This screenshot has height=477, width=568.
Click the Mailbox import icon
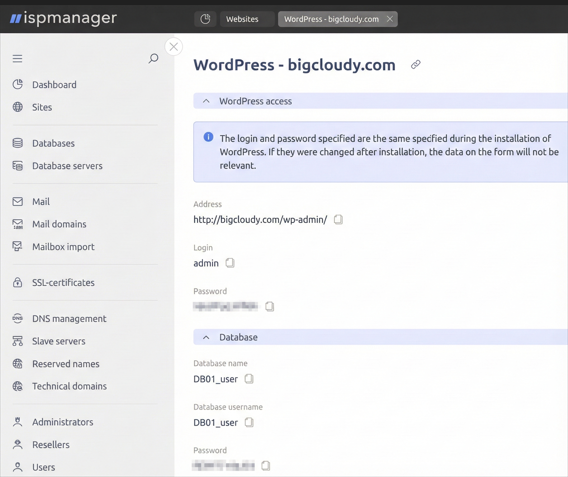(x=17, y=246)
